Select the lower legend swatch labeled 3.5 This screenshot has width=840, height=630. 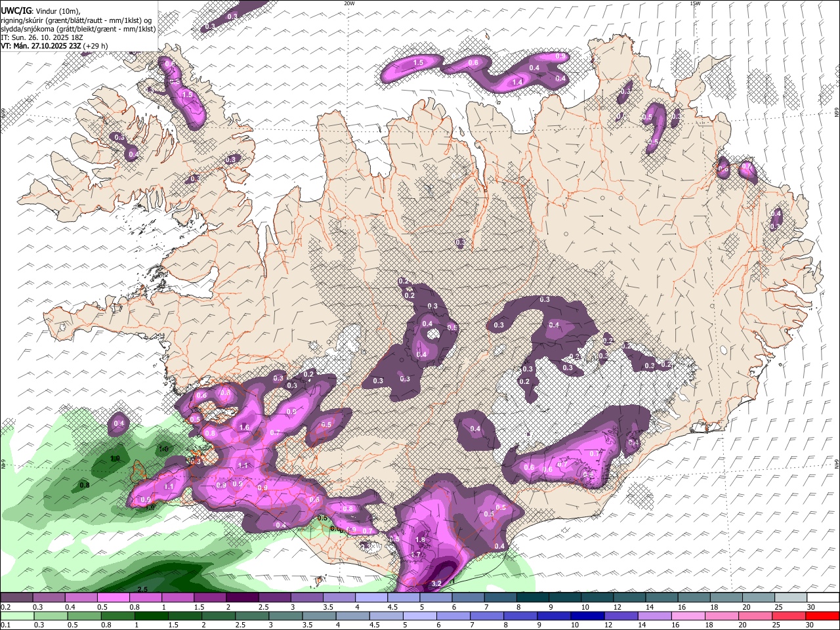point(319,616)
